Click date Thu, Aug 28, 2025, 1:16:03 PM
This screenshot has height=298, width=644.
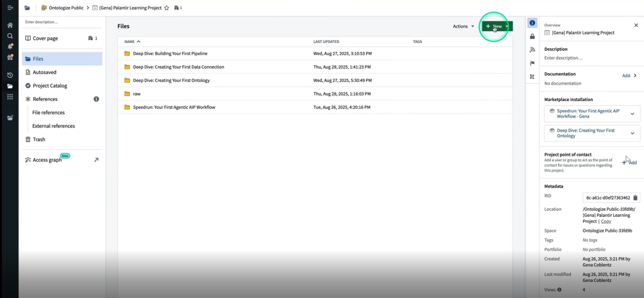342,94
